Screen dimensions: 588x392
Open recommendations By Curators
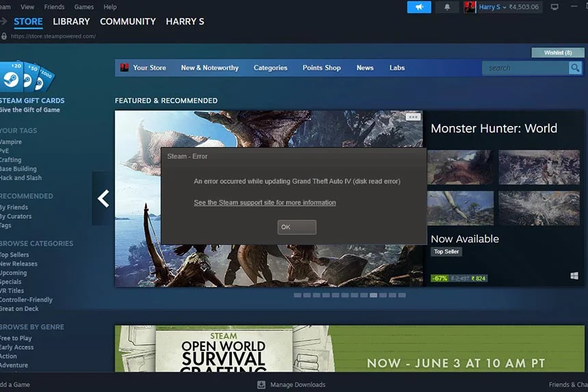(x=16, y=216)
